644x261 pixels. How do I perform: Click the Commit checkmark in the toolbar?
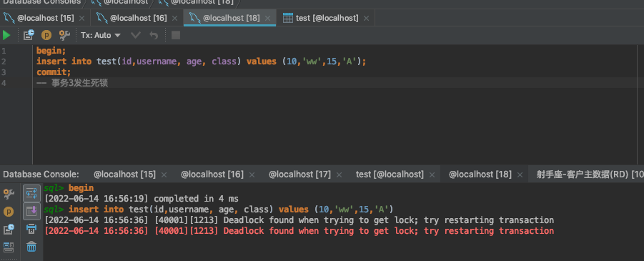click(x=136, y=35)
